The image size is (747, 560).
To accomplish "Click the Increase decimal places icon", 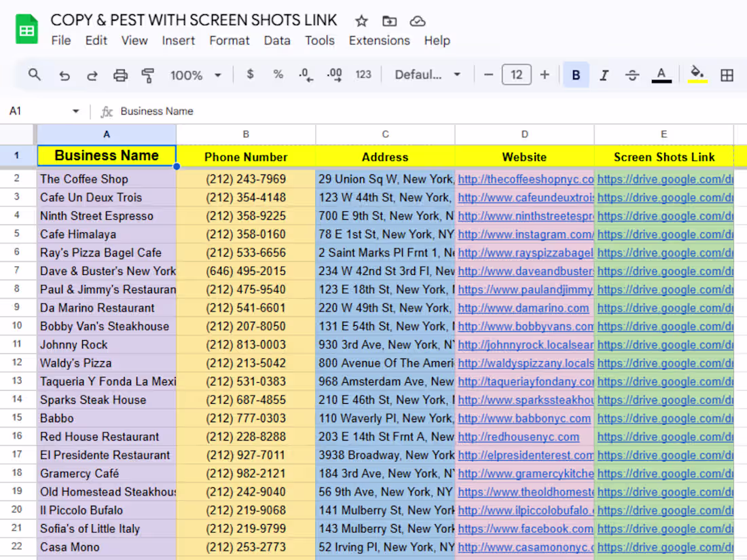I will tap(334, 75).
